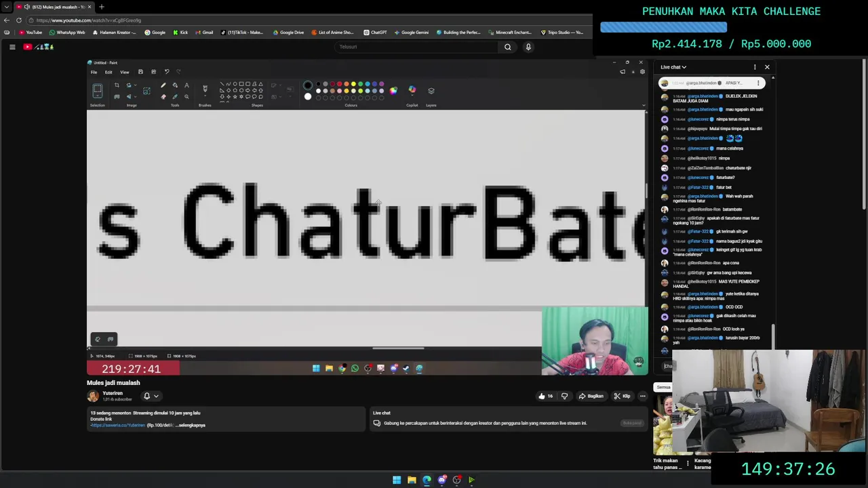Open Edit colours wheel in Paint
868x488 pixels.
[x=393, y=90]
